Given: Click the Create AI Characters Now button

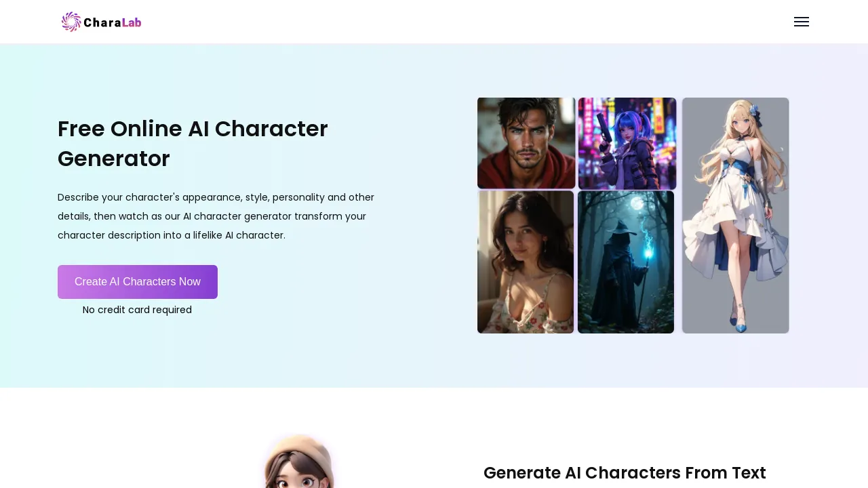Looking at the screenshot, I should [x=137, y=282].
